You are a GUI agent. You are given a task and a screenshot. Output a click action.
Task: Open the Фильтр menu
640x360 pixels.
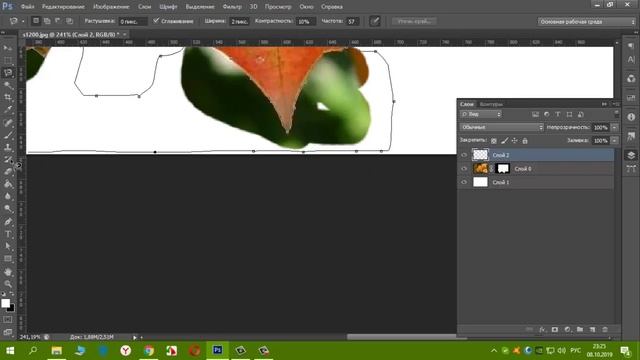[232, 7]
